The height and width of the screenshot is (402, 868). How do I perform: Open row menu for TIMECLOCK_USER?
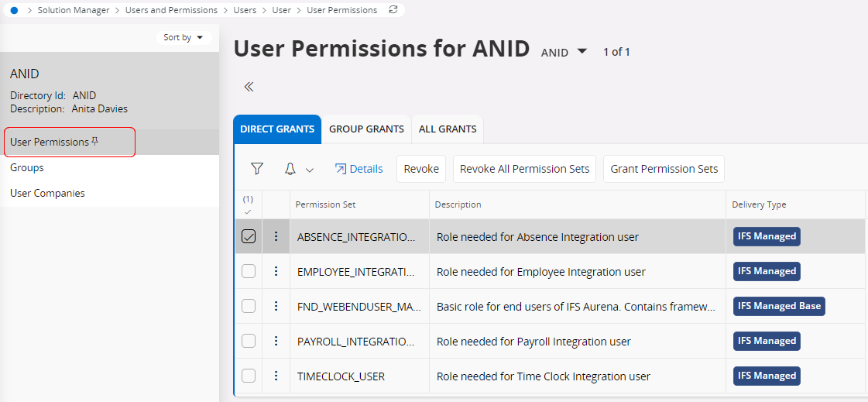coord(276,376)
